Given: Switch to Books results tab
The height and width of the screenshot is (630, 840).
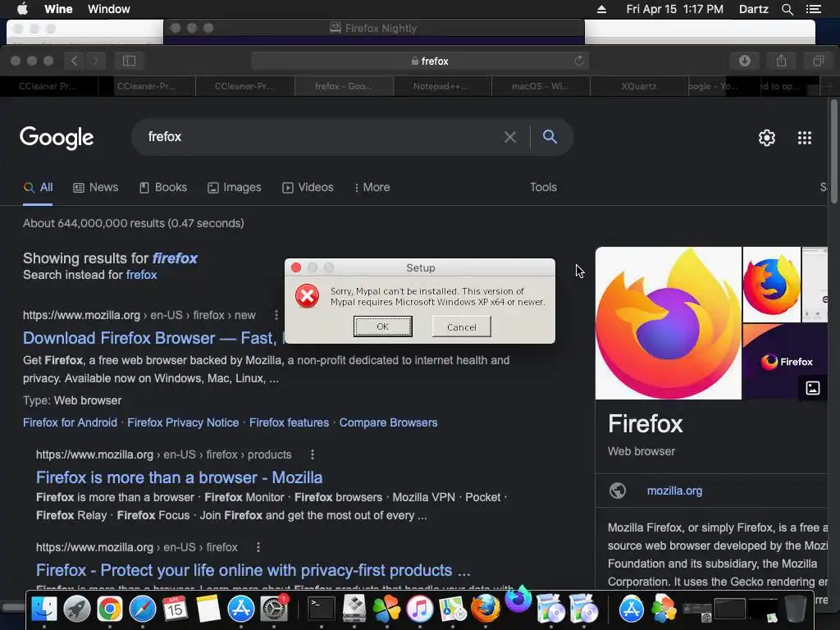Looking at the screenshot, I should pyautogui.click(x=163, y=188).
